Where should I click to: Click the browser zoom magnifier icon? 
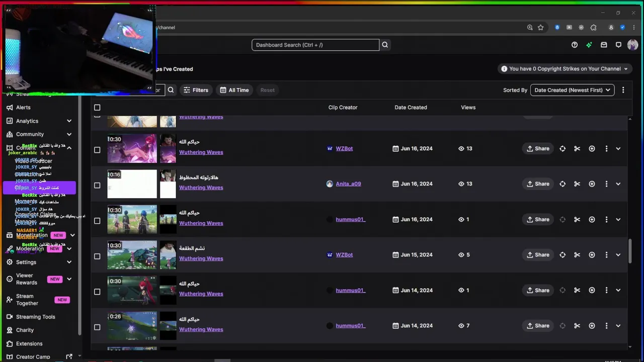[x=530, y=27]
